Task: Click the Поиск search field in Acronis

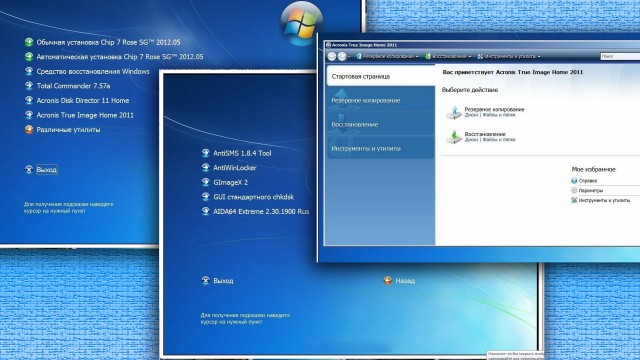Action: click(620, 56)
